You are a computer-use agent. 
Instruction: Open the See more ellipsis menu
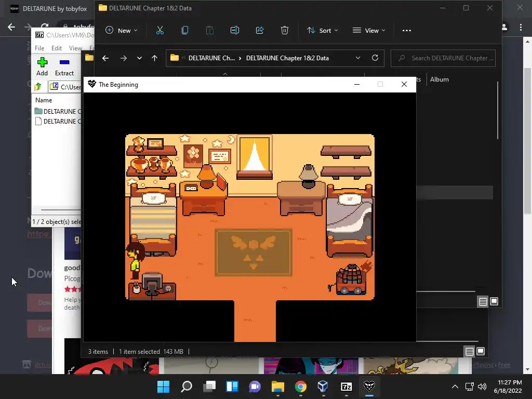[406, 31]
